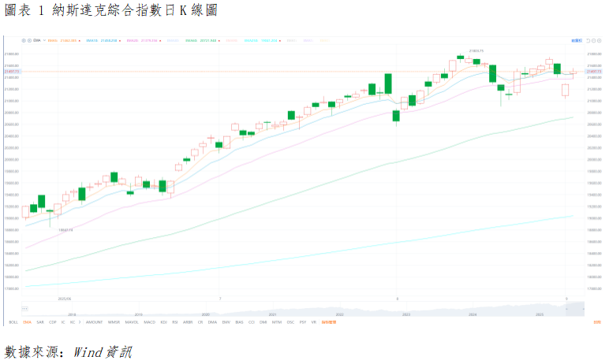The height and width of the screenshot is (364, 609).
Task: Click the second circular icon before the EMA label
Action: pyautogui.click(x=29, y=40)
